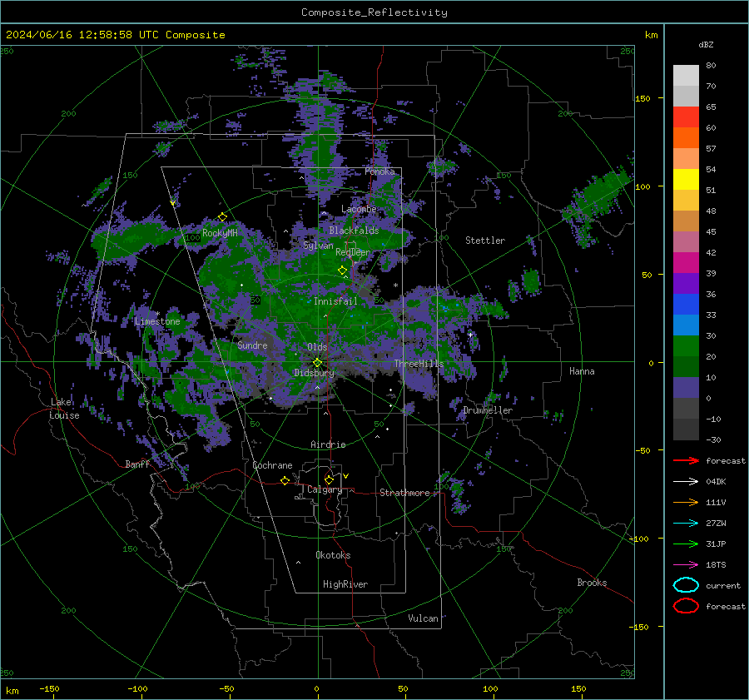This screenshot has height=700, width=749.
Task: Click the Innisfail city label
Action: [x=335, y=301]
